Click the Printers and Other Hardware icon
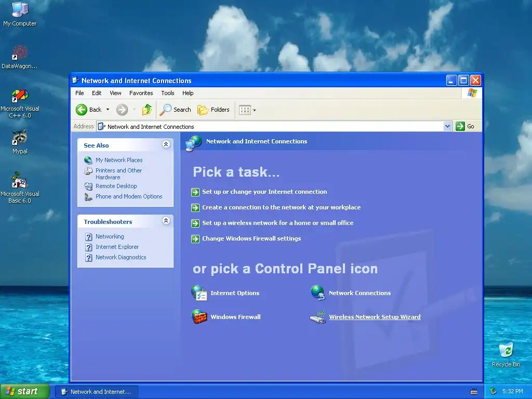 (x=88, y=171)
